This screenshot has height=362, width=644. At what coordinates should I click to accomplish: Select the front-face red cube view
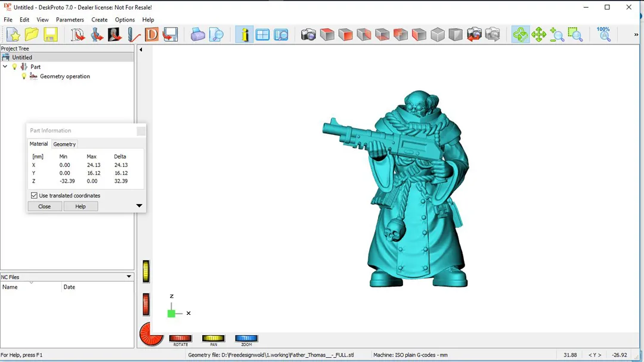click(345, 35)
